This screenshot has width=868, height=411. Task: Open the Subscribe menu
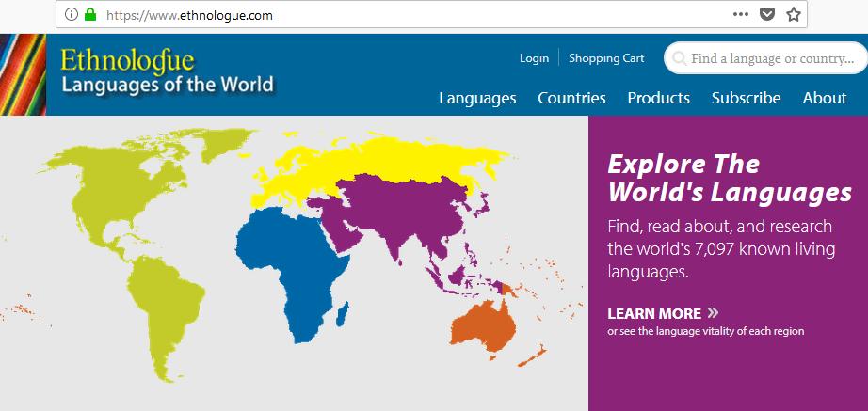coord(746,99)
